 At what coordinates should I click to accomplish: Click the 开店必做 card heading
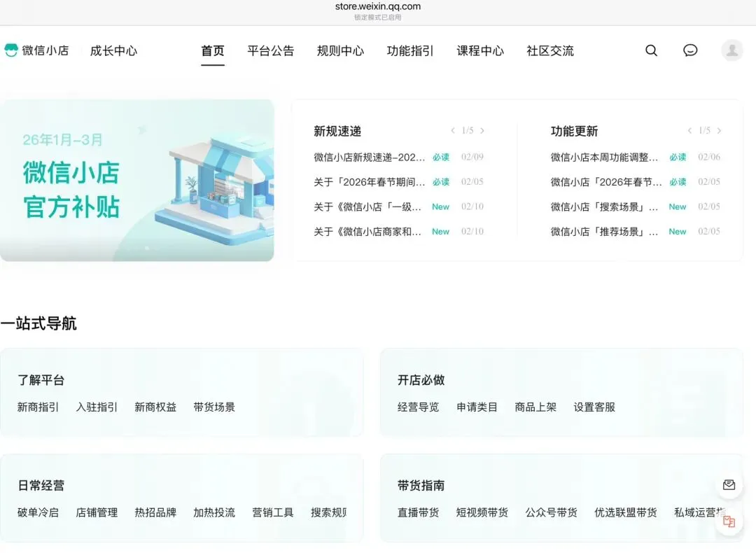[421, 380]
